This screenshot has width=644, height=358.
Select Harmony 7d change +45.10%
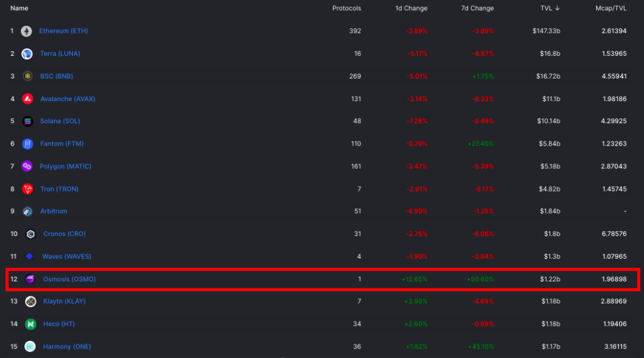[x=480, y=347]
